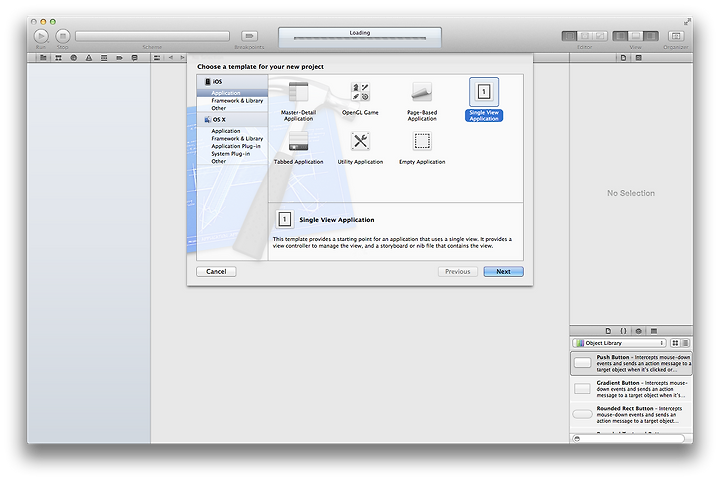The width and height of the screenshot is (720, 481).
Task: Select the iOS section header
Action: (232, 82)
